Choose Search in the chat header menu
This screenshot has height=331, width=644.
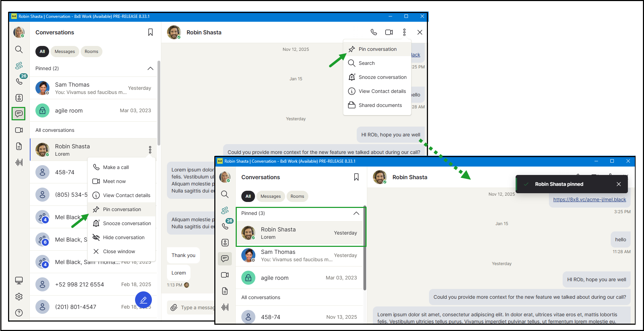377,63
